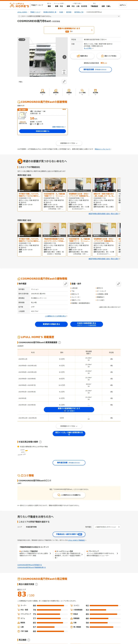Viewport: 138px width, 644px height.
Task: Click the pencil icon under the building photo
Action: click(64, 81)
